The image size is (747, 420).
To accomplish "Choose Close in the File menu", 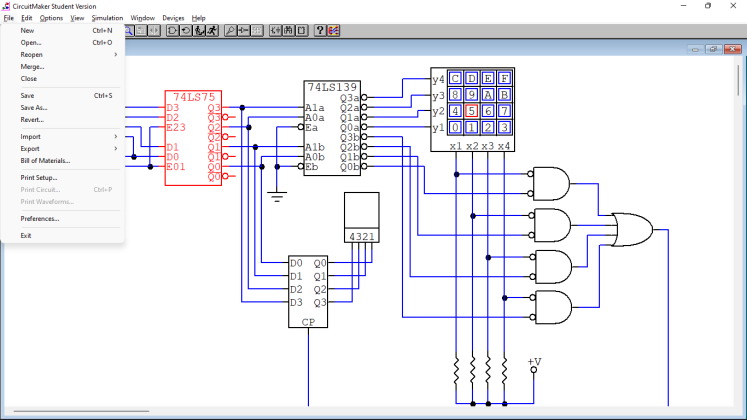I will 62,79.
